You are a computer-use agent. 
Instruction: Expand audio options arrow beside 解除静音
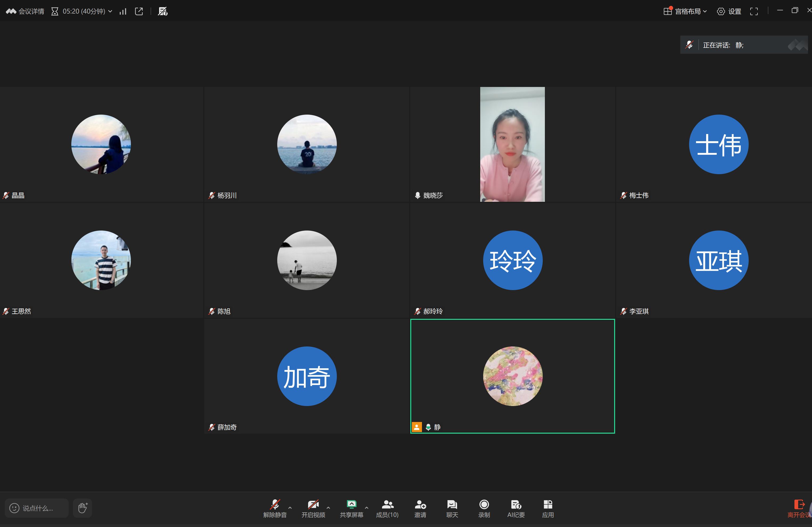point(290,508)
